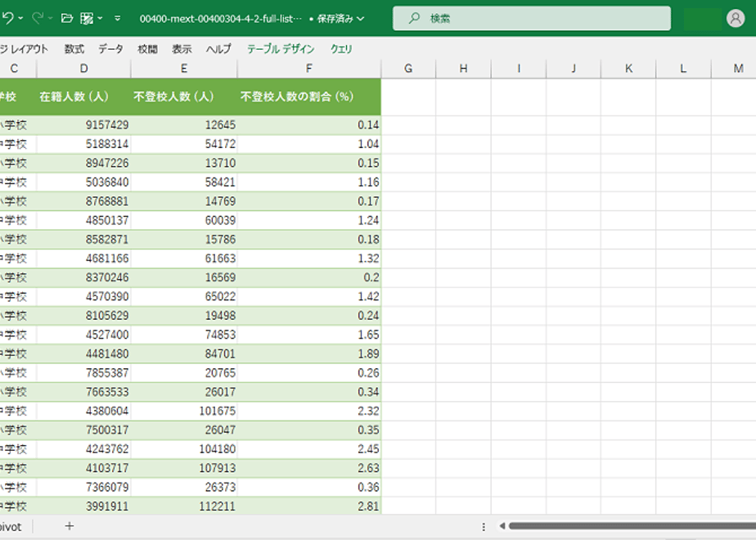The width and height of the screenshot is (756, 540).
Task: Click the 不登校人数 (人) table header
Action: tap(184, 97)
